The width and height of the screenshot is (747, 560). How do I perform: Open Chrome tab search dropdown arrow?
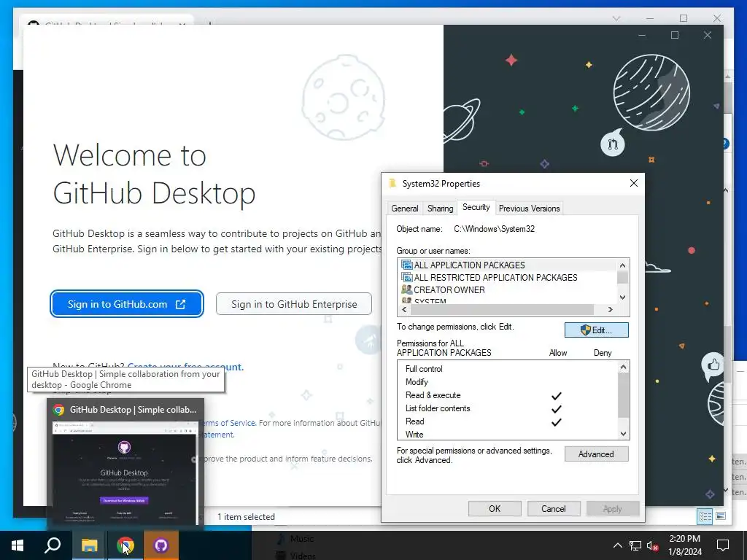616,18
